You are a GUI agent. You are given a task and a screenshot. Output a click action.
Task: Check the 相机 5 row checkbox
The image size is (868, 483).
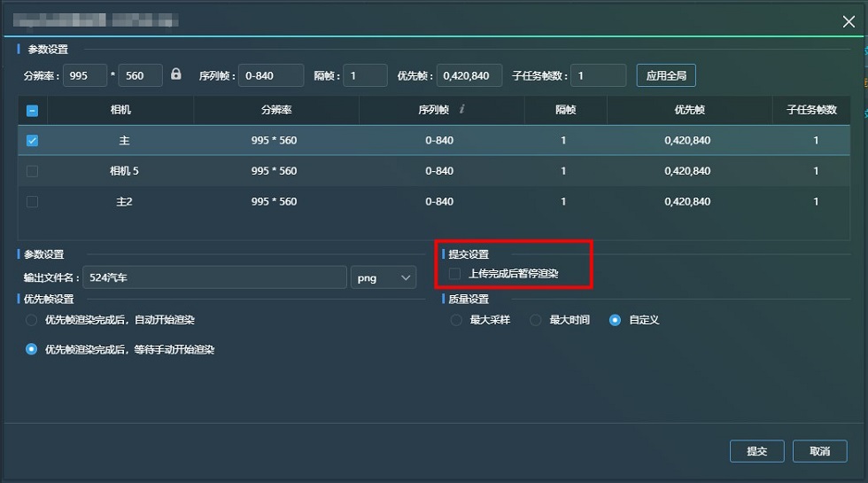click(x=32, y=171)
